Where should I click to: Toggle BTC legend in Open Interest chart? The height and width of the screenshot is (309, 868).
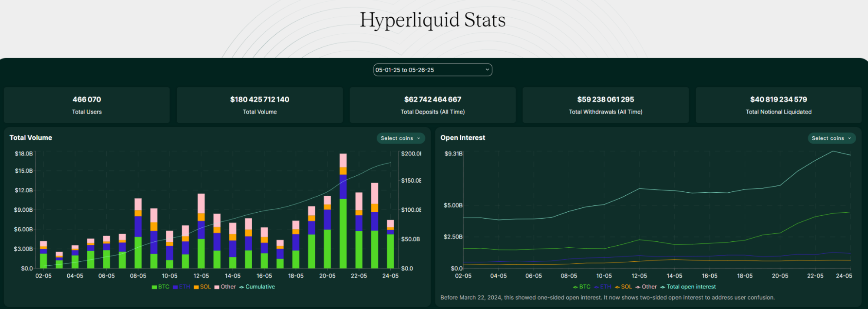pyautogui.click(x=581, y=287)
